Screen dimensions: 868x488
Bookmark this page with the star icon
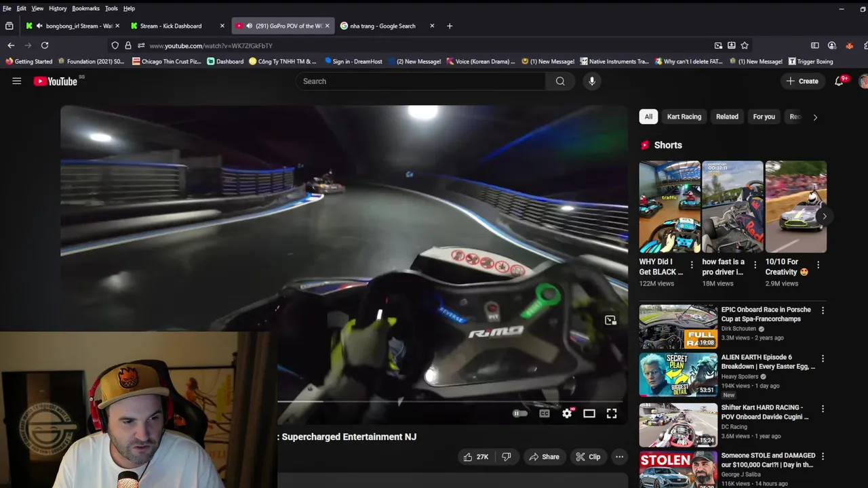(745, 45)
